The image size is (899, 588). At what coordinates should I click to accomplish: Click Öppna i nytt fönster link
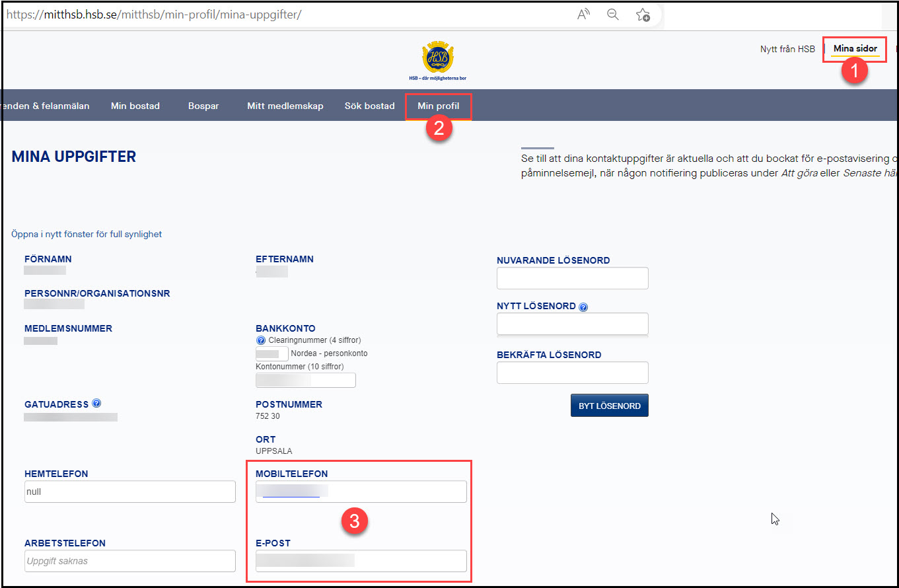pos(87,234)
